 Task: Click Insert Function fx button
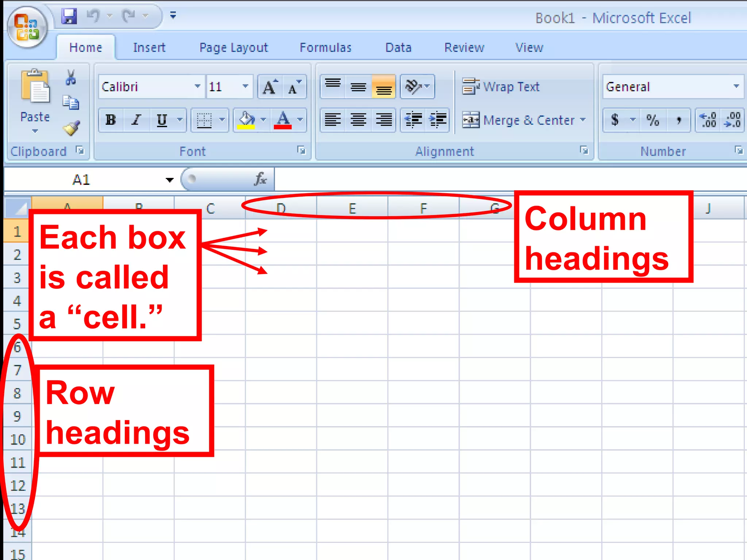[260, 179]
